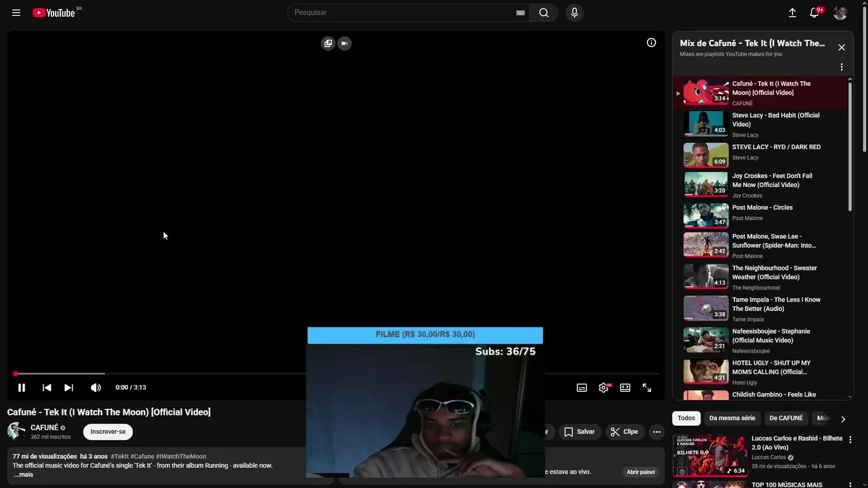Select the De CAFUNÉ chip
868x488 pixels.
click(x=786, y=418)
